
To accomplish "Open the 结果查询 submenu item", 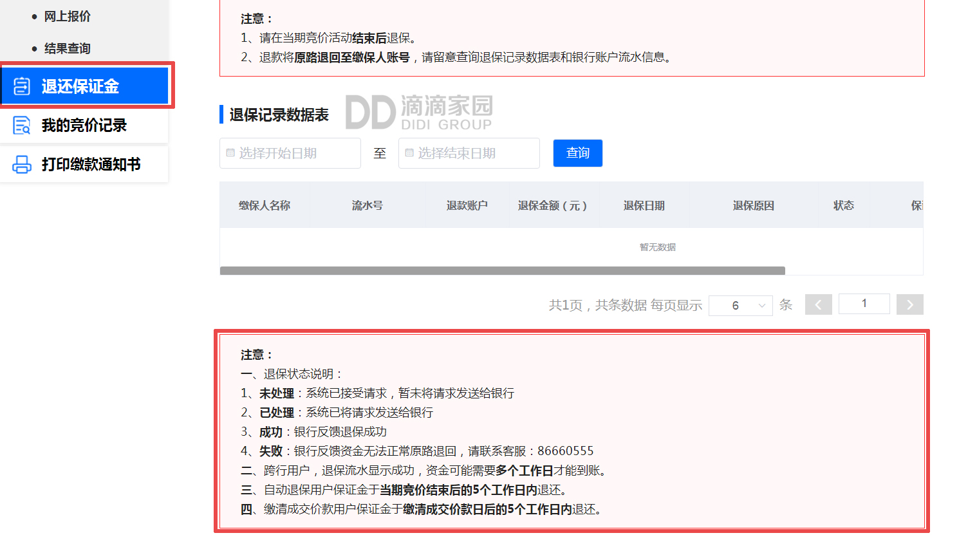I will click(67, 48).
